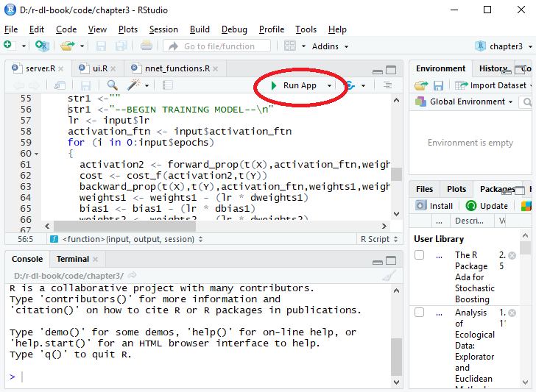Open the Run App options arrow
The width and height of the screenshot is (536, 392).
[x=330, y=85]
